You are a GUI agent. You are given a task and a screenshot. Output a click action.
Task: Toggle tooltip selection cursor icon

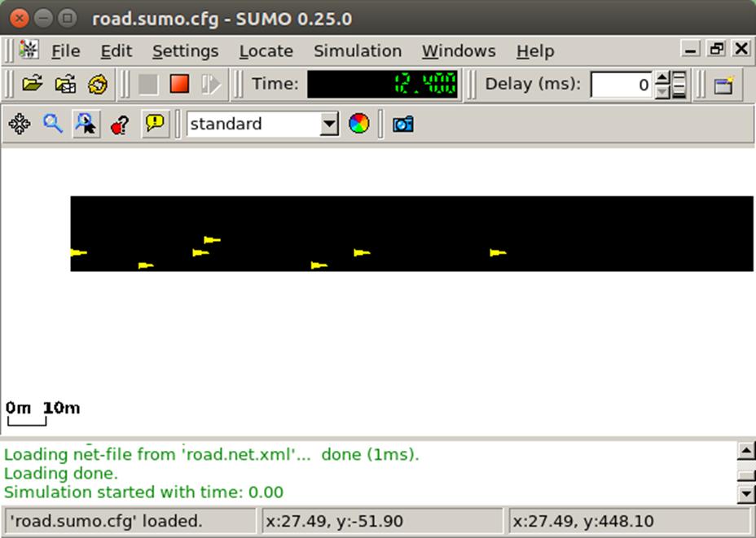tap(86, 124)
